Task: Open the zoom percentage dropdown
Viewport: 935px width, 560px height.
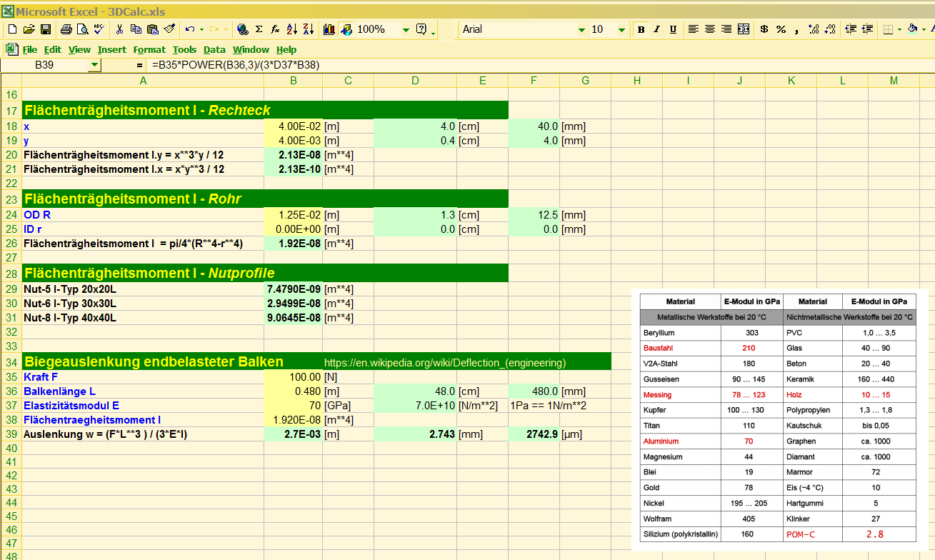Action: coord(406,29)
